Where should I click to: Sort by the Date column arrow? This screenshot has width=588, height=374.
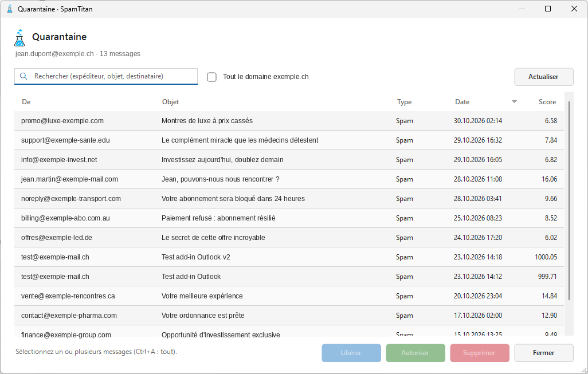(514, 102)
